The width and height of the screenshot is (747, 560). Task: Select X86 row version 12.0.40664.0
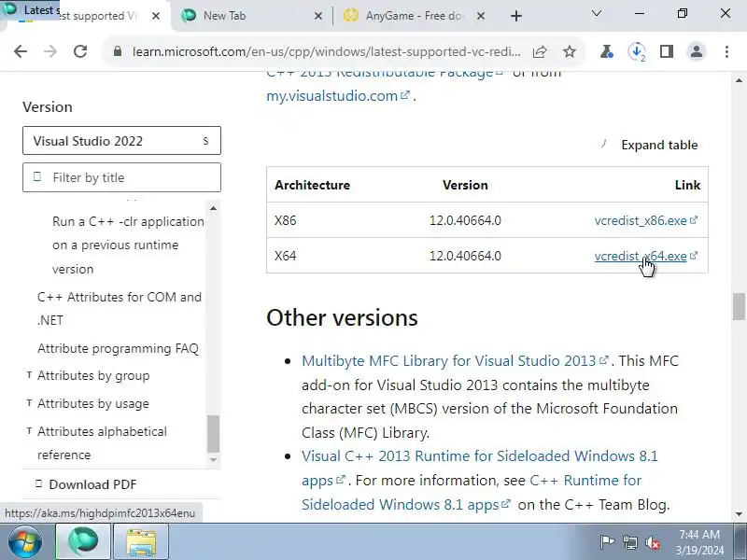[465, 220]
